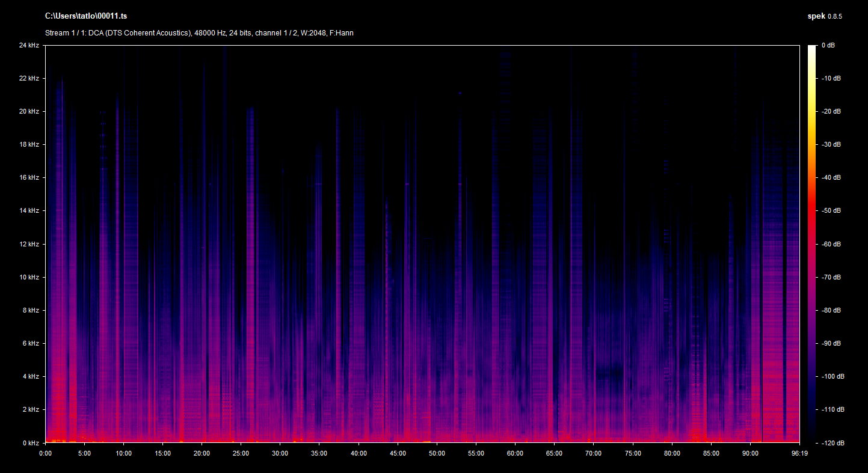Click the 10 kHz frequency axis label
Image resolution: width=868 pixels, height=473 pixels.
[x=29, y=277]
